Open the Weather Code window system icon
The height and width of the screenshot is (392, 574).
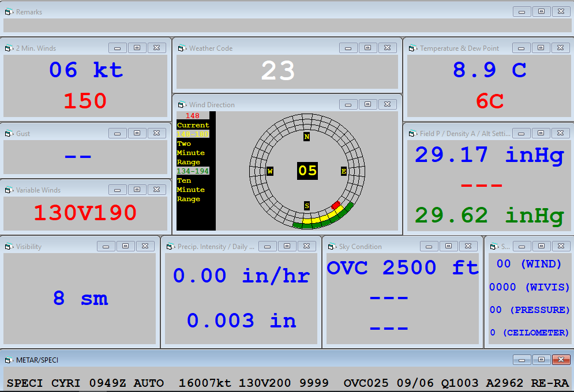[182, 48]
